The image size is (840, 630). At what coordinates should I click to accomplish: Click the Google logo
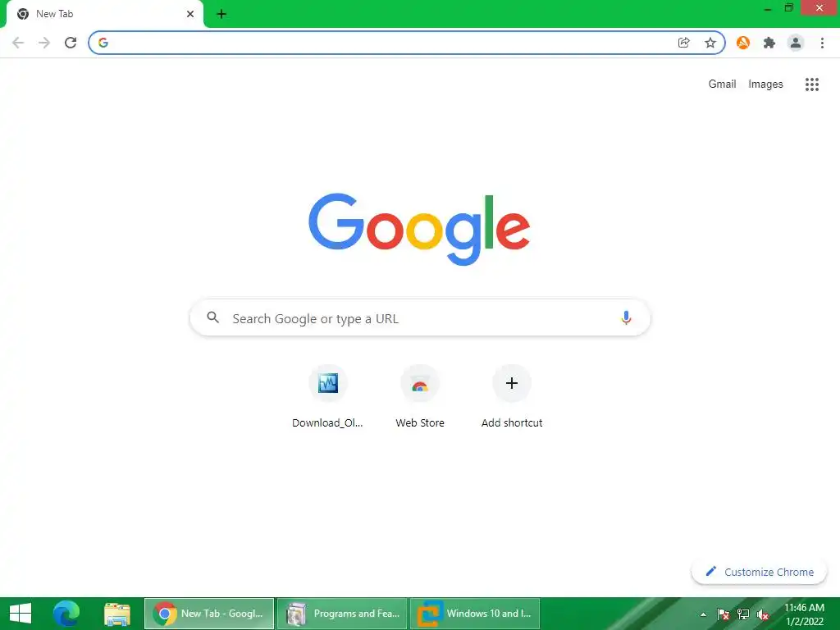(419, 229)
